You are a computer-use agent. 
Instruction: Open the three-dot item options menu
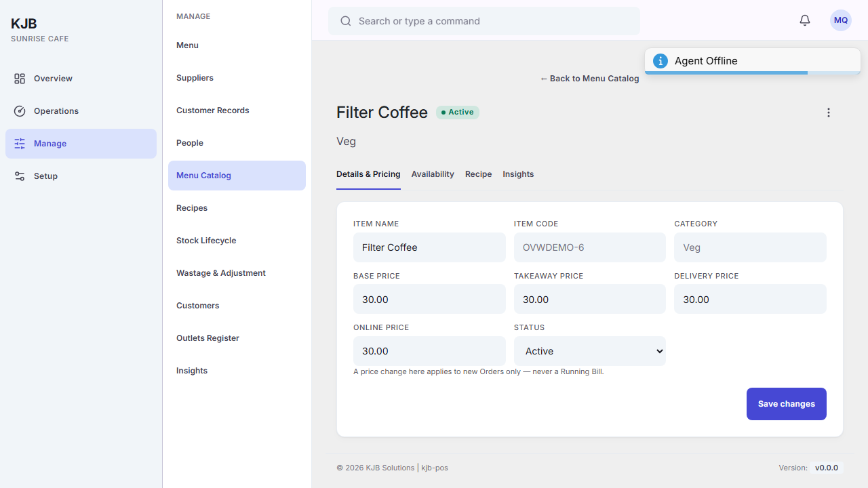tap(828, 113)
